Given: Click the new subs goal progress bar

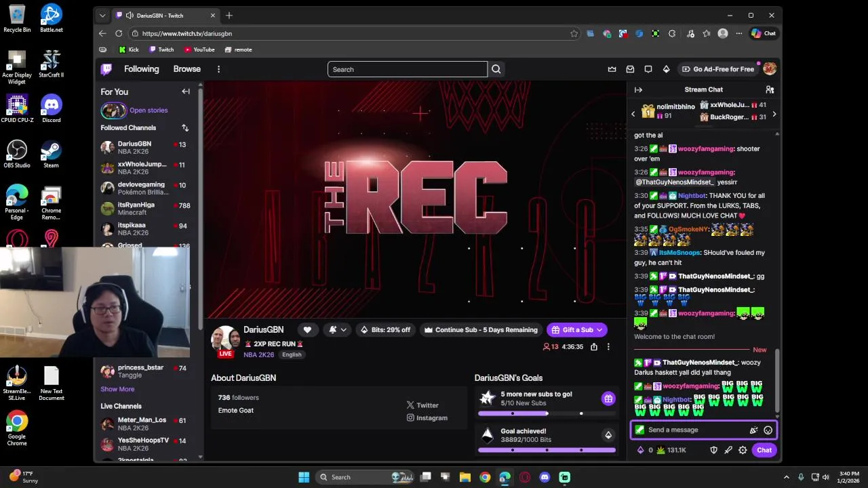Looking at the screenshot, I should [x=547, y=413].
